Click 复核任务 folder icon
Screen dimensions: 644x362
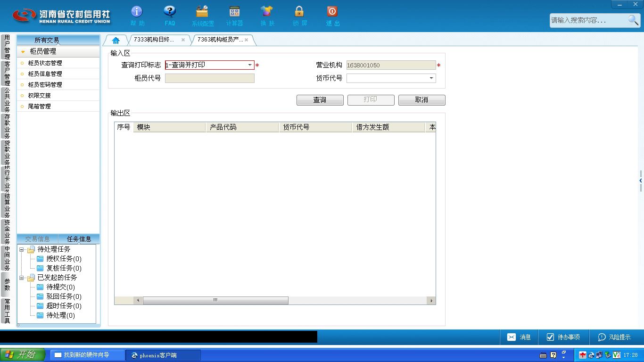[40, 268]
